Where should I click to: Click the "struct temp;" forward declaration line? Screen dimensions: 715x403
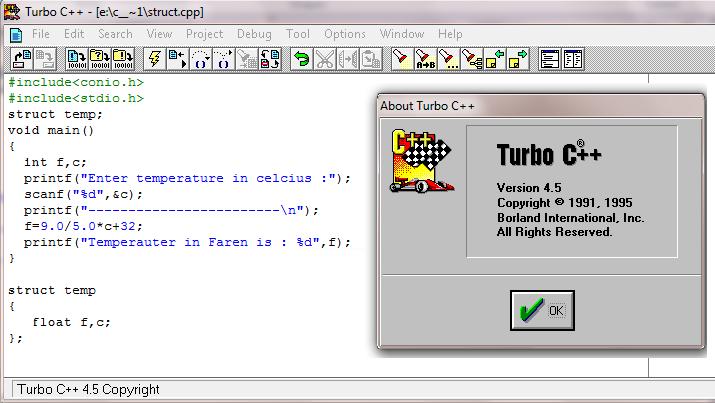[55, 114]
